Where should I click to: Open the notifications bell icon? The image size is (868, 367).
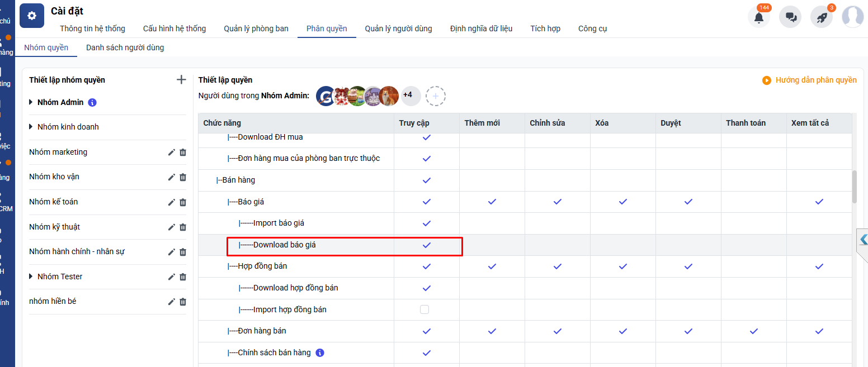point(759,17)
